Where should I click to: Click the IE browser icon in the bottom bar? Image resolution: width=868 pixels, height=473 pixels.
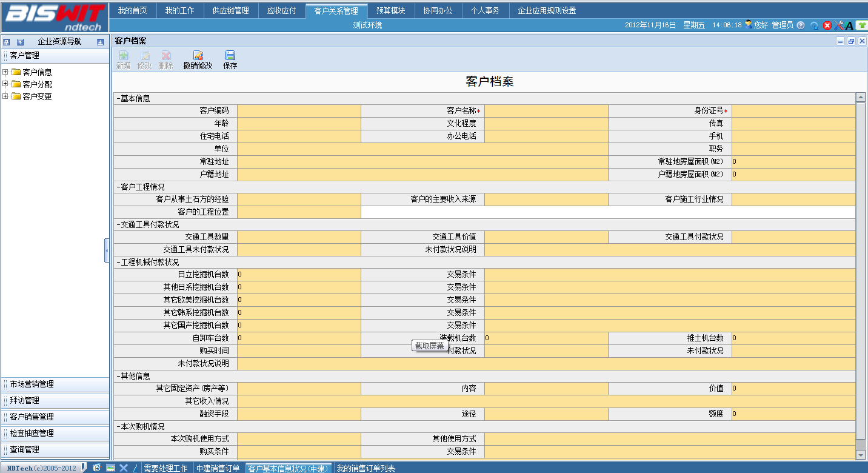[97, 468]
